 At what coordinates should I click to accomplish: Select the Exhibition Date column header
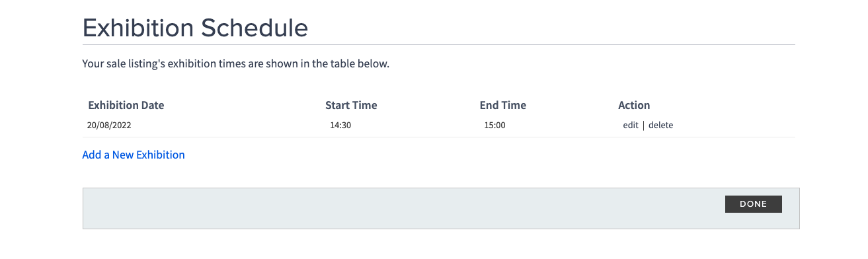(x=126, y=105)
